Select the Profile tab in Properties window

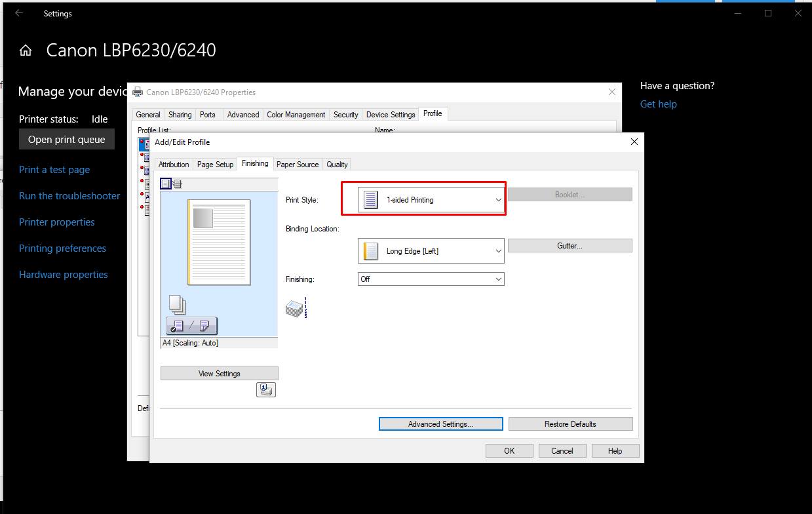(433, 113)
